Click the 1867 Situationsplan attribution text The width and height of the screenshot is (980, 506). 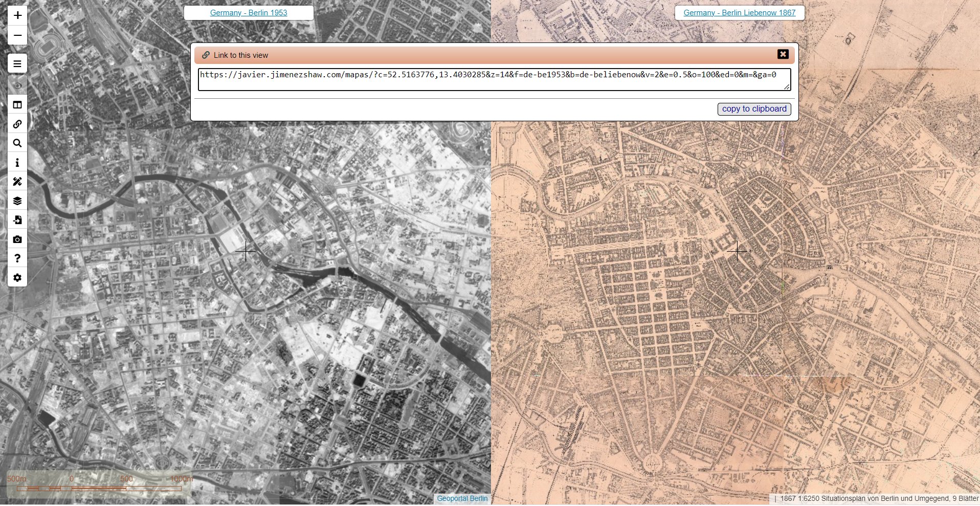point(879,498)
